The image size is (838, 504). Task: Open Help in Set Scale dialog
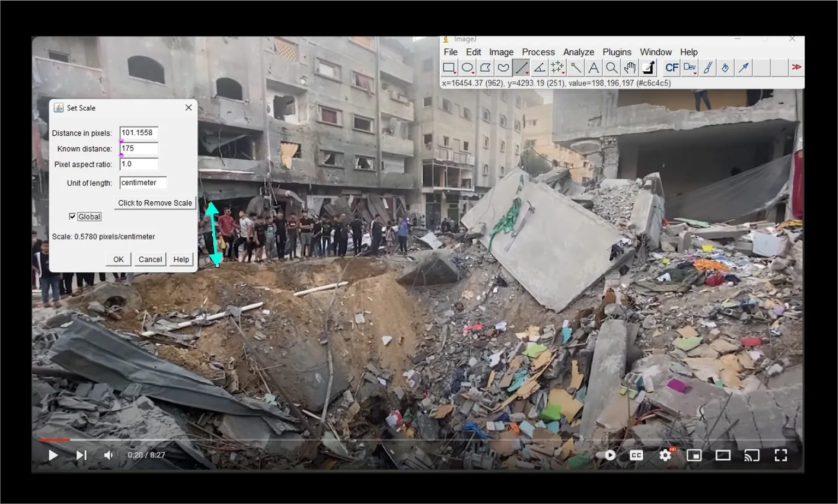click(x=181, y=260)
